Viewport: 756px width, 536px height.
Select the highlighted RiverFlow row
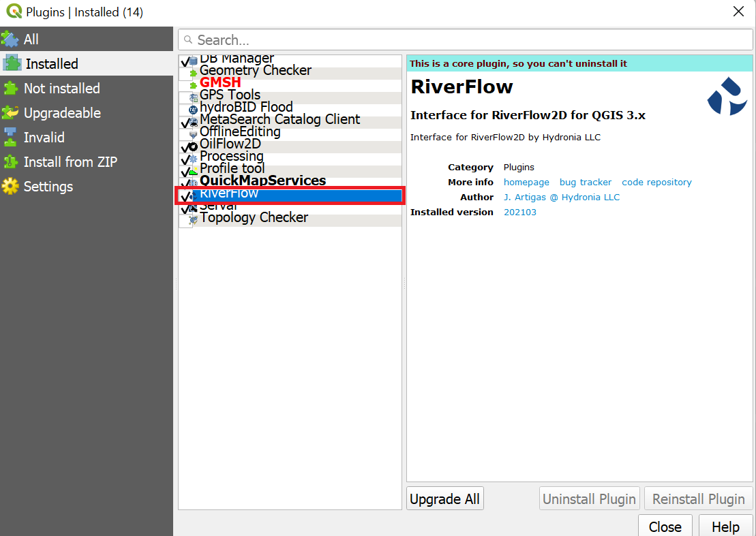(290, 195)
